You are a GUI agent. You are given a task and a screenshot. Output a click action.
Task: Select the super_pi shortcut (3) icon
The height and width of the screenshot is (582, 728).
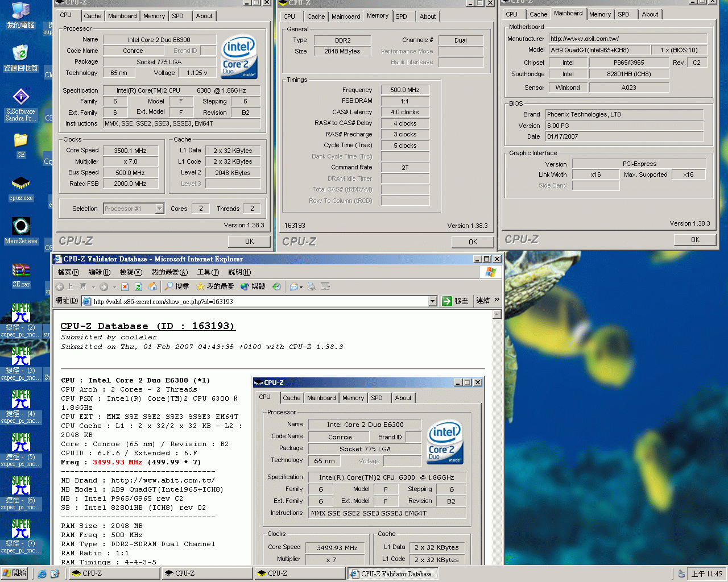tap(21, 364)
